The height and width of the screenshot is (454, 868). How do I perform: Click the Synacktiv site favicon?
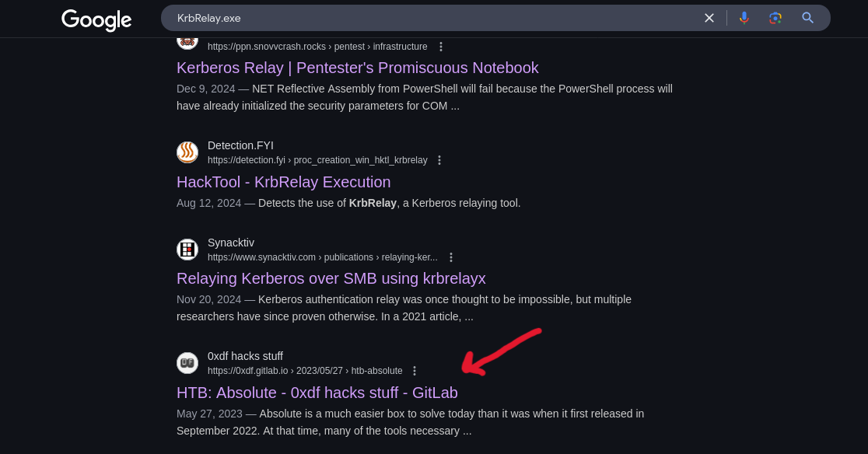tap(187, 250)
